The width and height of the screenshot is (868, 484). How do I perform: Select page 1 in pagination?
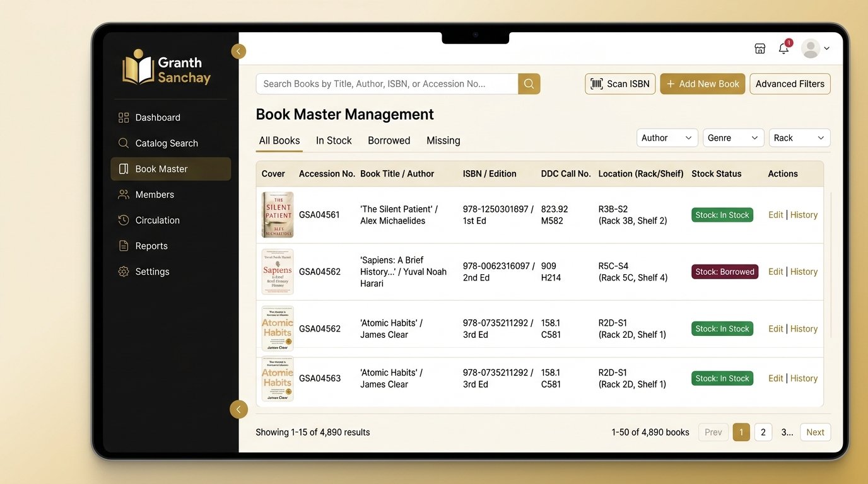[x=741, y=432]
